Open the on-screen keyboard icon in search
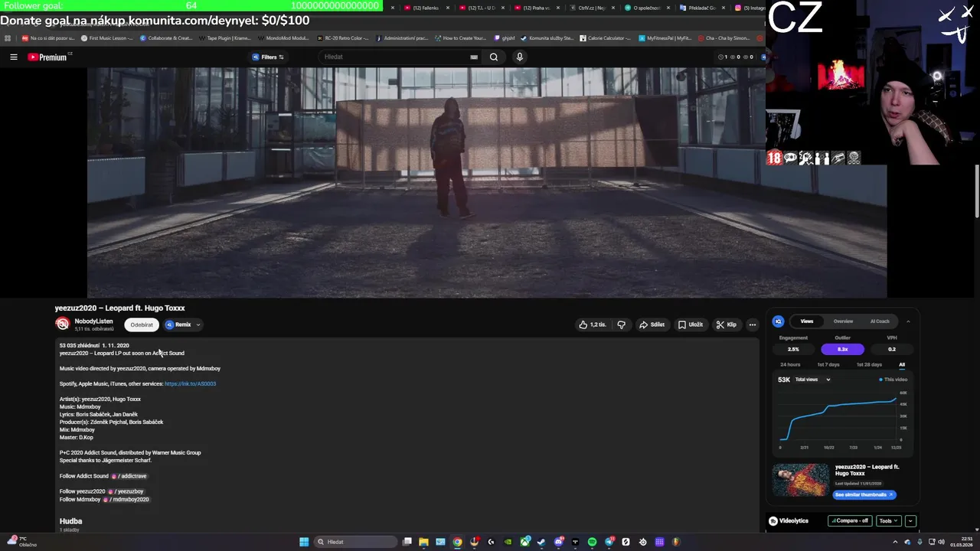Screen dimensions: 980x551 click(x=474, y=57)
